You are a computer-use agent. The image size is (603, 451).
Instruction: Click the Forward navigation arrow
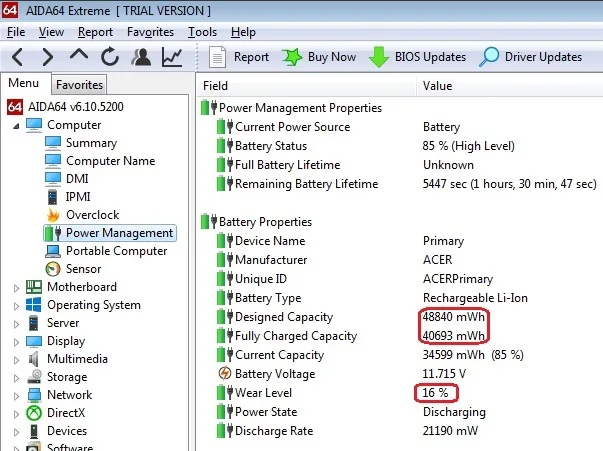click(48, 57)
